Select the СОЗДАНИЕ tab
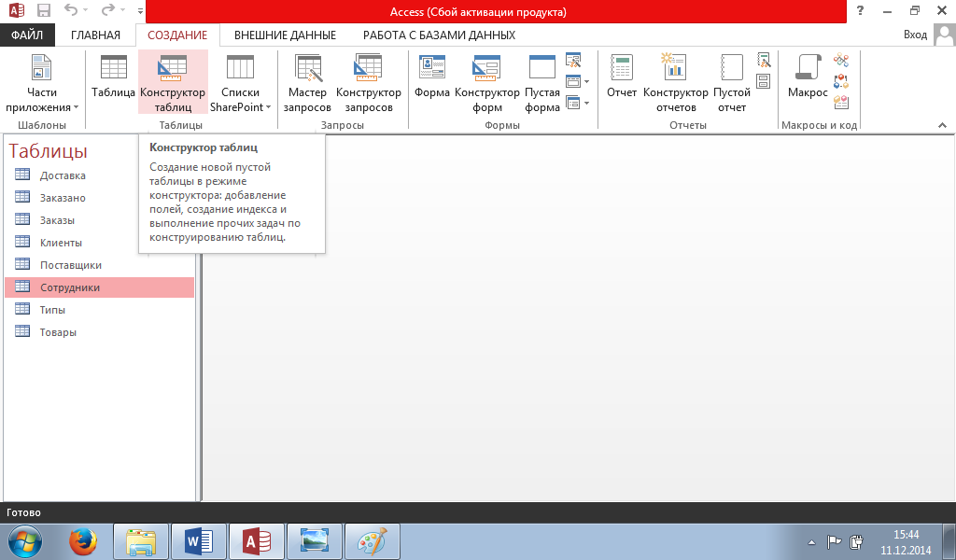Viewport: 956px width, 560px height. (x=177, y=35)
